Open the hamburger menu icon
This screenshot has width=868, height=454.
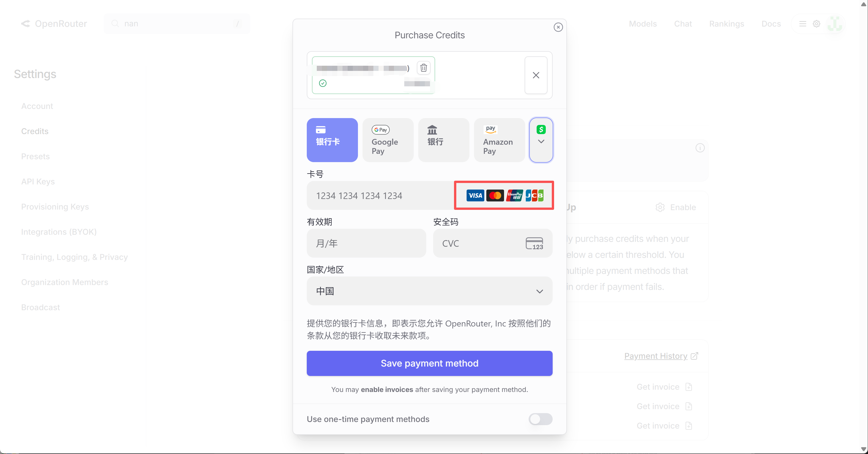(803, 24)
